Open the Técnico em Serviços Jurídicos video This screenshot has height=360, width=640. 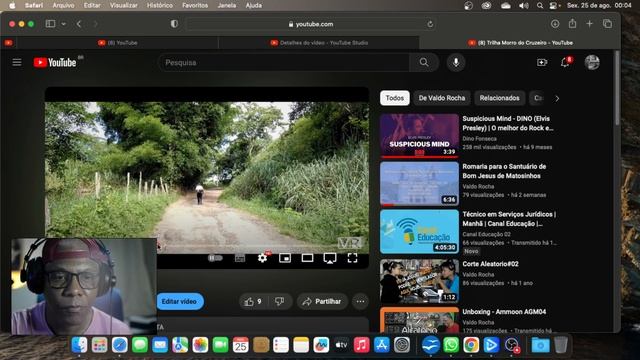[x=419, y=231]
